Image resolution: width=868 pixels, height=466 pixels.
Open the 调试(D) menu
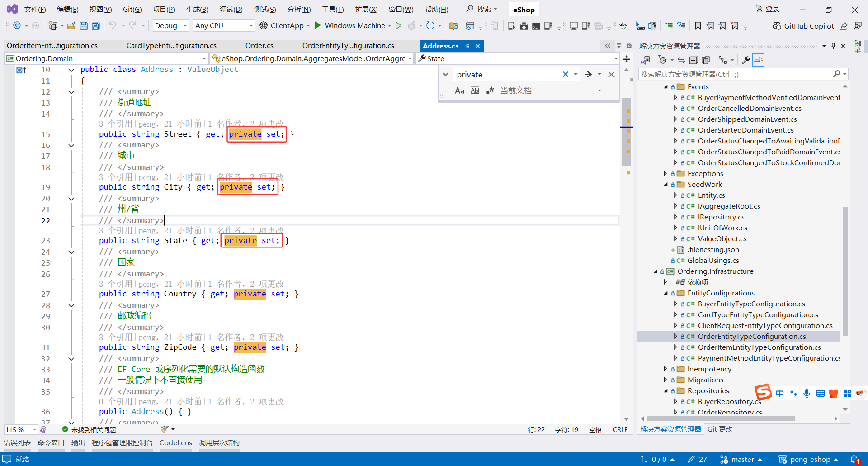231,10
